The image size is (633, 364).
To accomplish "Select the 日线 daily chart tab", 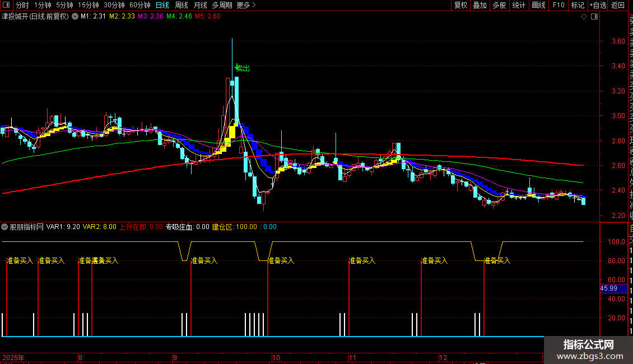I will pos(162,5).
